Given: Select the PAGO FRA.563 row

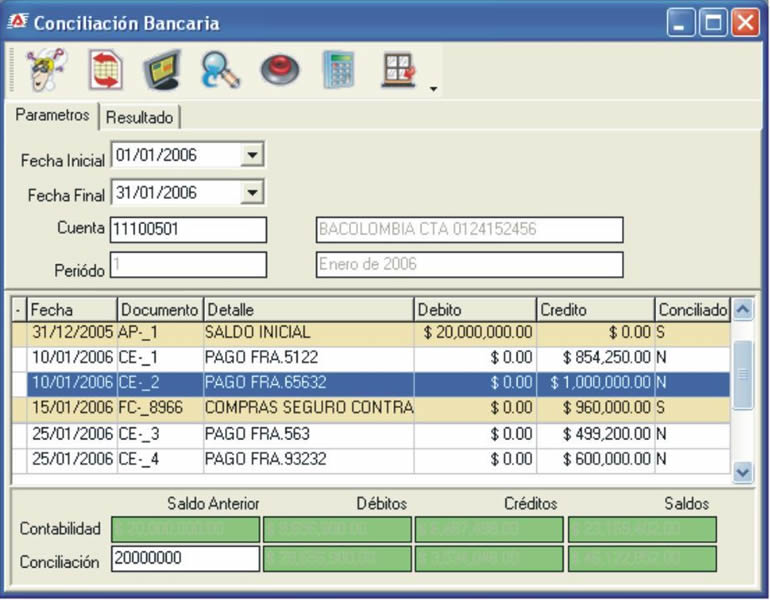Looking at the screenshot, I should tap(371, 434).
